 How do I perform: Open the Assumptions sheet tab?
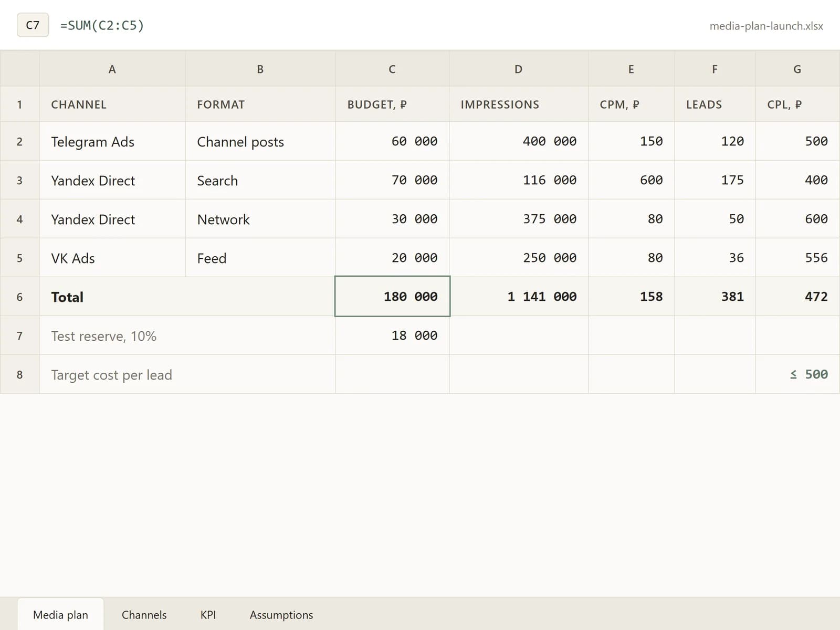[x=281, y=615]
